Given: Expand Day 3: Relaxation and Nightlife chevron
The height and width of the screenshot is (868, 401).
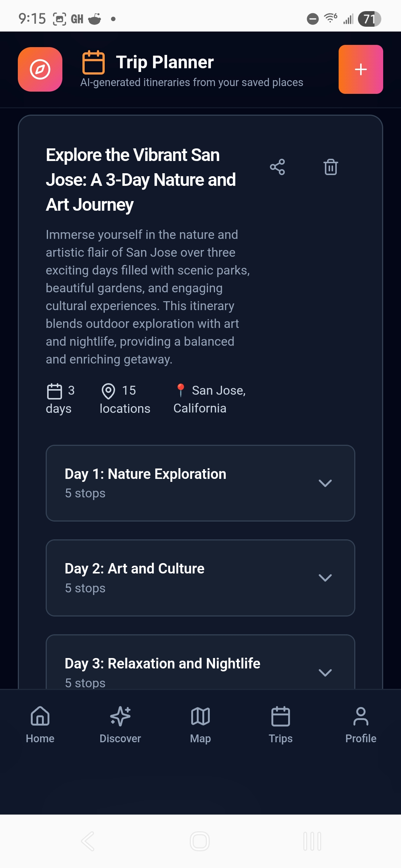Looking at the screenshot, I should (x=325, y=673).
